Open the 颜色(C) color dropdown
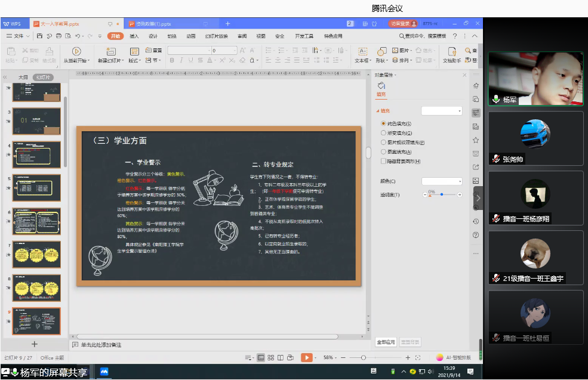 [442, 181]
